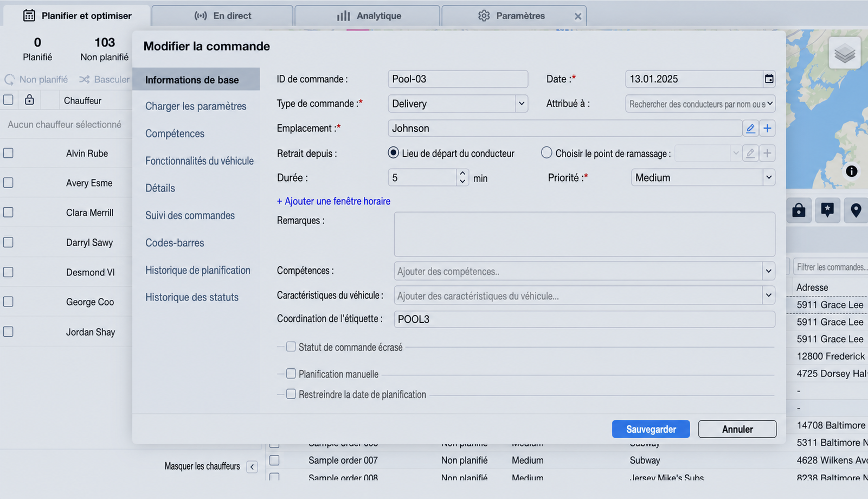Enable Restreindre la date de planification
This screenshot has width=868, height=499.
point(291,394)
